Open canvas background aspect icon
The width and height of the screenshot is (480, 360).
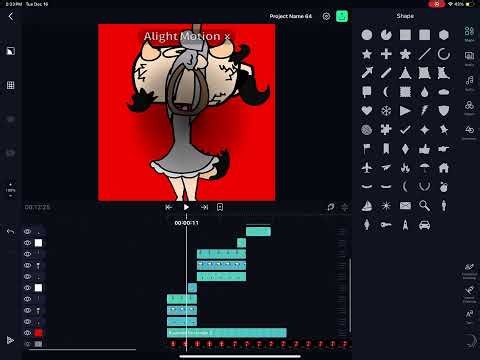[x=11, y=51]
